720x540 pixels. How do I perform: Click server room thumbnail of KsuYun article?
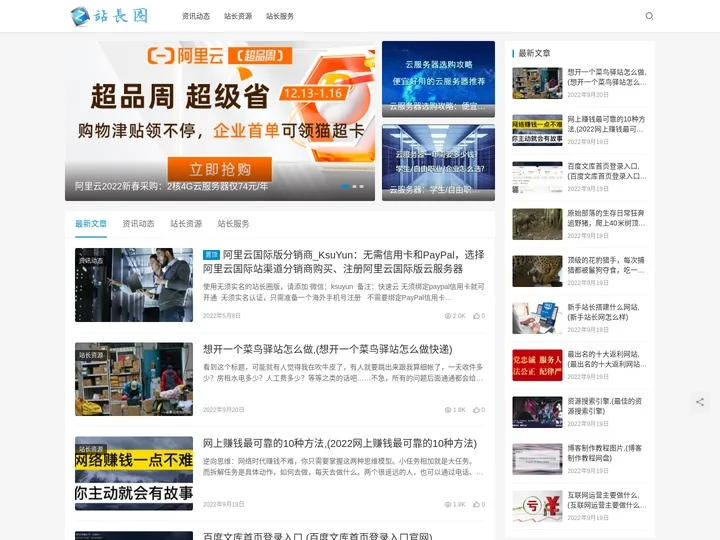(x=134, y=285)
